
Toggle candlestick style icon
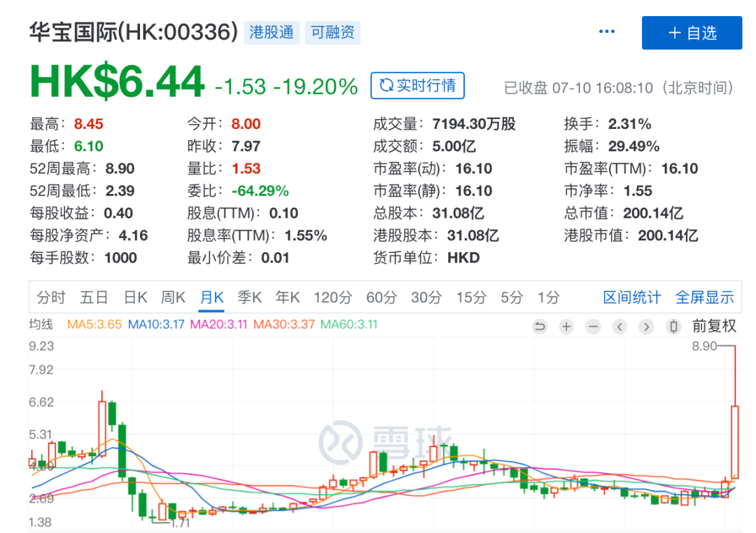673,326
